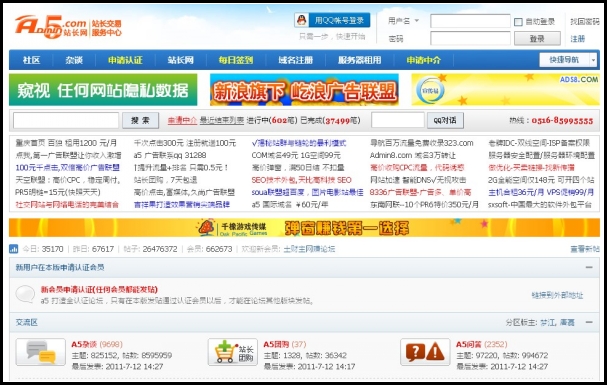
Task: Click the SEO技术外包 red ad link
Action: [x=301, y=180]
